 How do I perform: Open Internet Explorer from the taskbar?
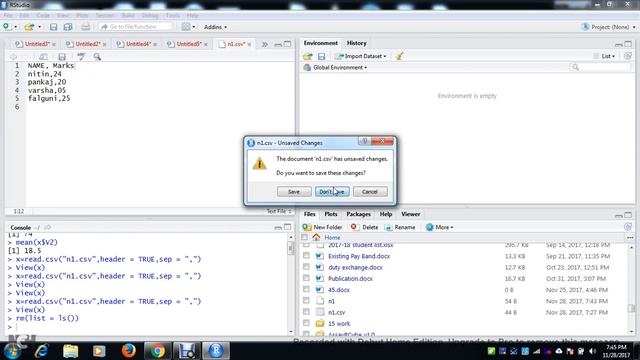tap(42, 351)
